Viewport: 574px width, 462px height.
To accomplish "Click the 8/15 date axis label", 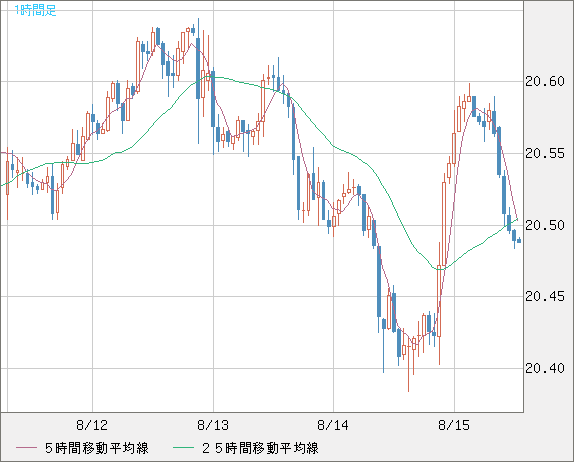I will click(454, 425).
